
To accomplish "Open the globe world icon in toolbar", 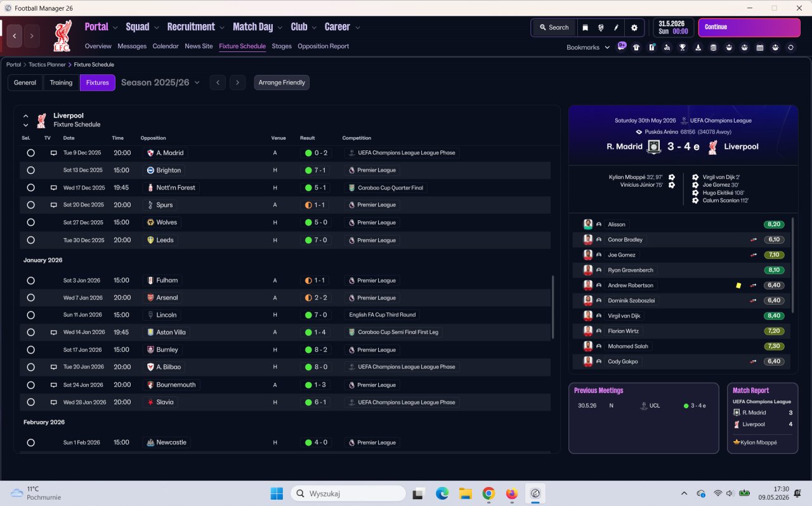I will point(601,27).
